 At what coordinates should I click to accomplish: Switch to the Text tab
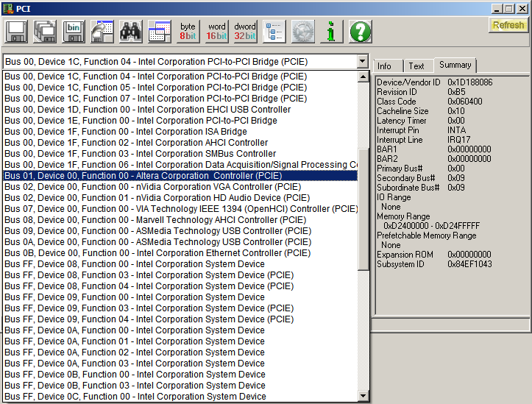[x=416, y=66]
